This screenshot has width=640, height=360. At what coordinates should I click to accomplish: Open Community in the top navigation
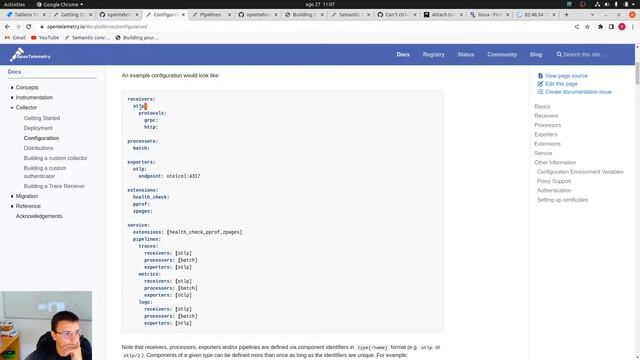(x=502, y=54)
